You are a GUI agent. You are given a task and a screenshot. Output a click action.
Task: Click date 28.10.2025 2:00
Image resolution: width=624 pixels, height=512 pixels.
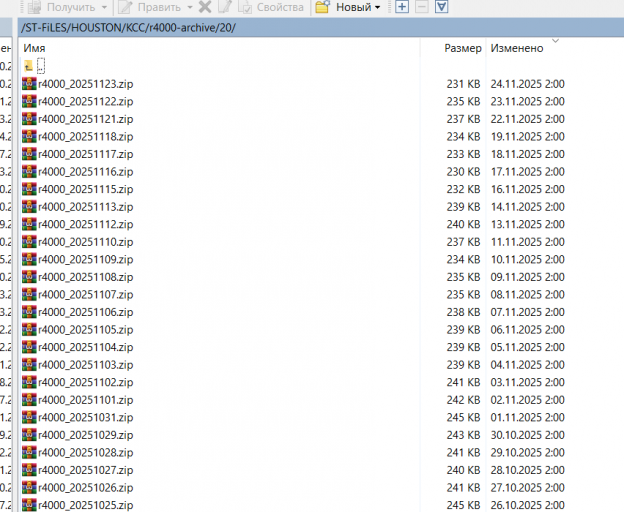pyautogui.click(x=527, y=470)
